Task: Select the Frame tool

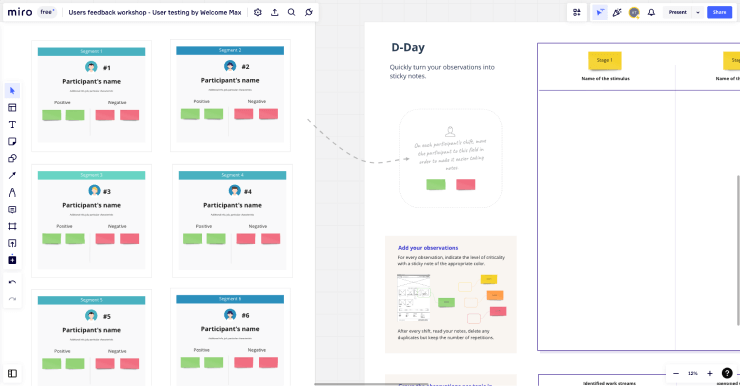Action: point(12,227)
